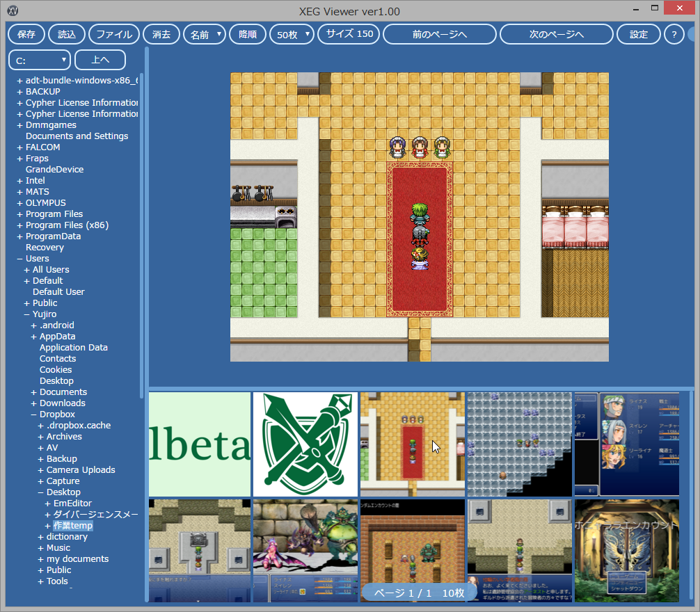Expand the Capture folder
Viewport: 700px width, 612px height.
[x=41, y=481]
